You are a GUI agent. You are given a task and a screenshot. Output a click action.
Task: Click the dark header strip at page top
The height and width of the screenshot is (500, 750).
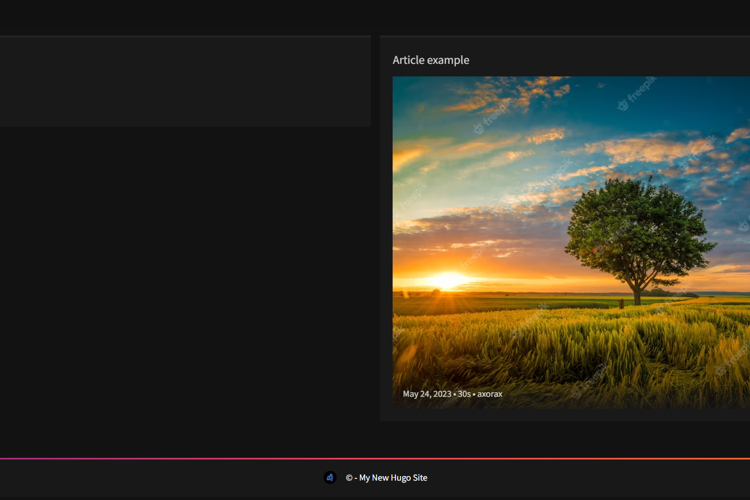coord(375,15)
